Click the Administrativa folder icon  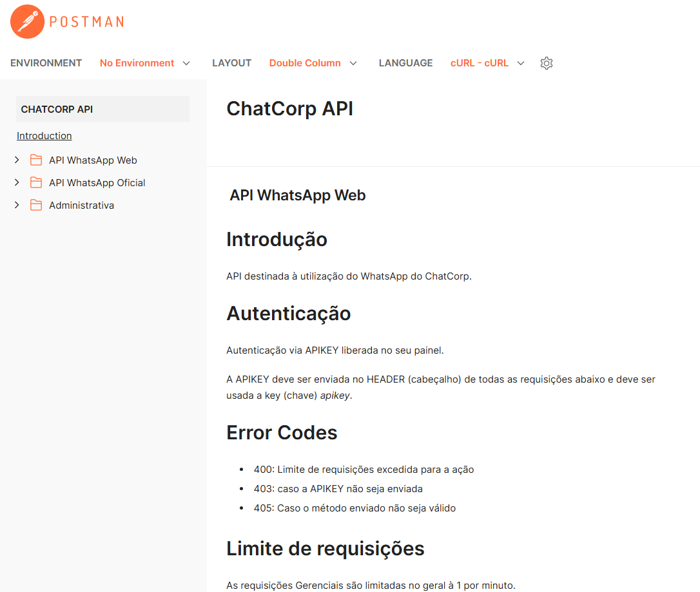[x=36, y=205]
